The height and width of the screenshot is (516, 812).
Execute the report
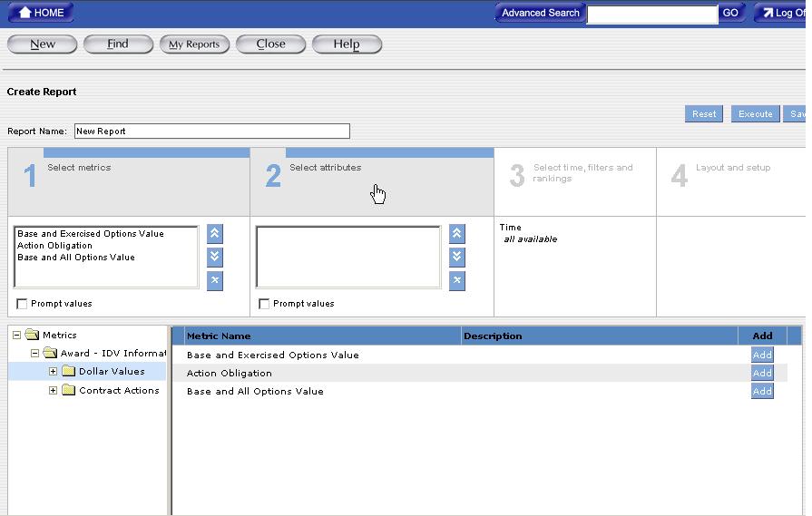(755, 114)
